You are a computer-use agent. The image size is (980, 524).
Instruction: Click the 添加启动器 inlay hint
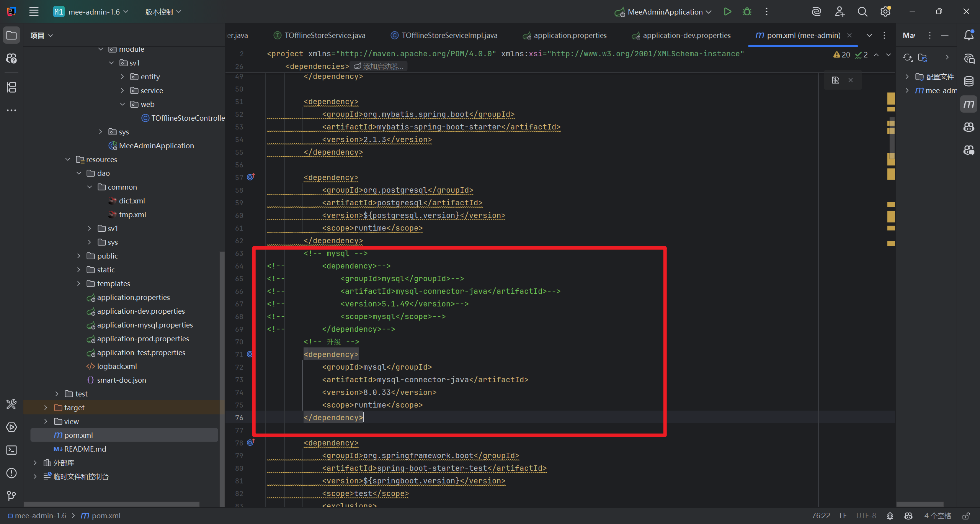click(379, 66)
